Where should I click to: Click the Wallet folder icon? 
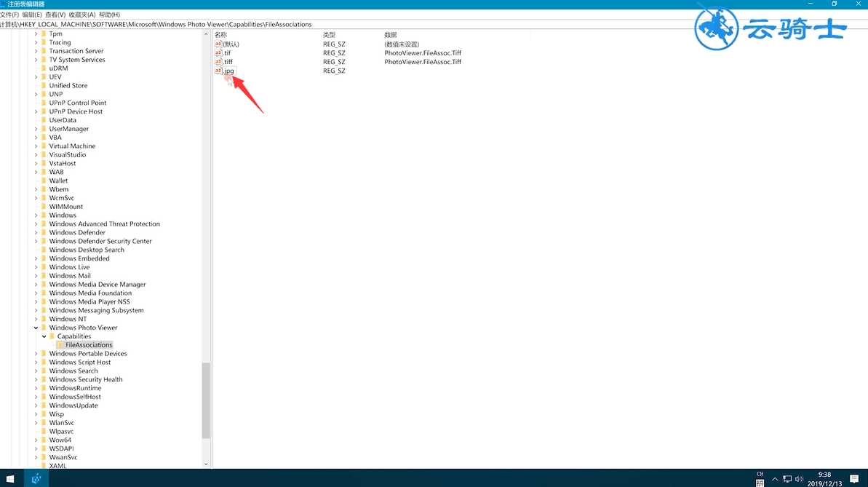point(44,181)
